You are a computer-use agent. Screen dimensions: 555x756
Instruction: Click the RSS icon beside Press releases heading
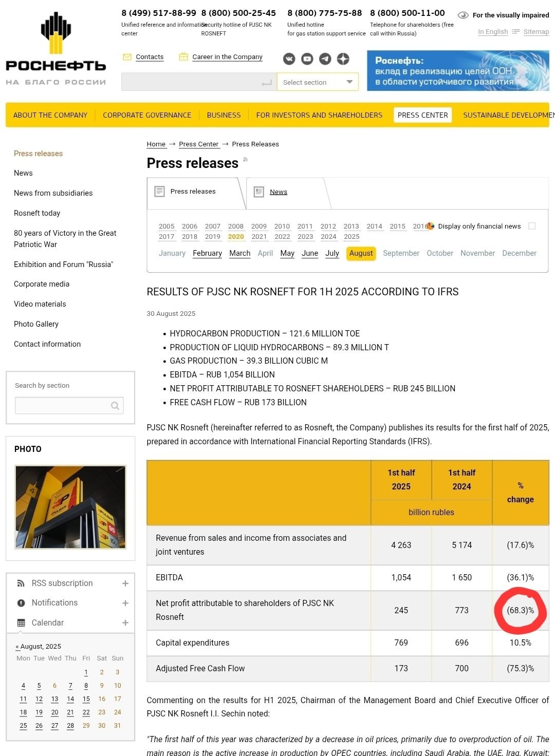[x=246, y=160]
